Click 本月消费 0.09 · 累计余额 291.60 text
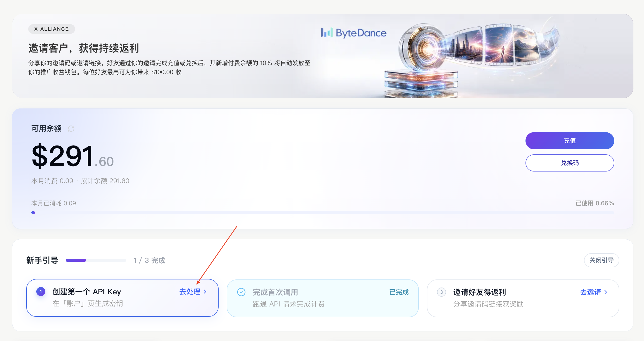644x341 pixels. click(80, 181)
